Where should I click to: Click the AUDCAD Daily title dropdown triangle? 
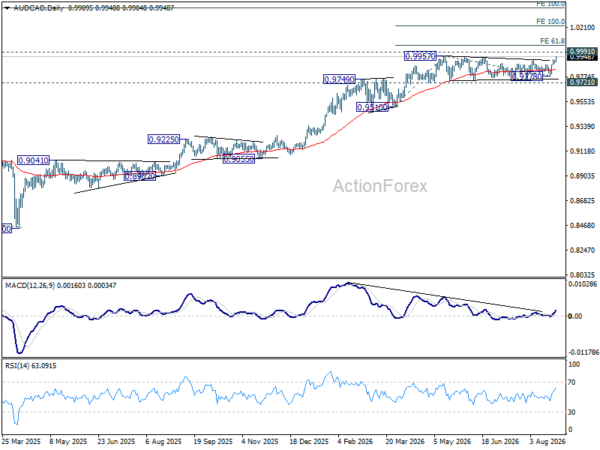[8, 8]
